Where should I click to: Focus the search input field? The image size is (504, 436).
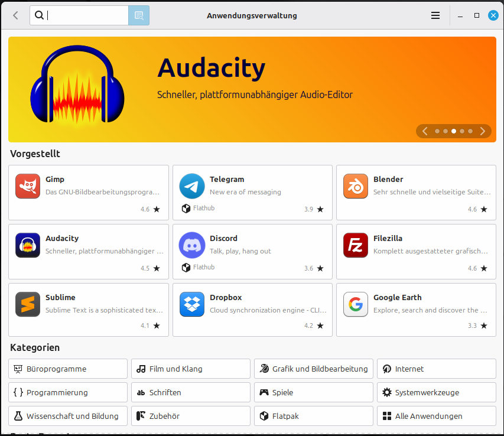pyautogui.click(x=79, y=15)
